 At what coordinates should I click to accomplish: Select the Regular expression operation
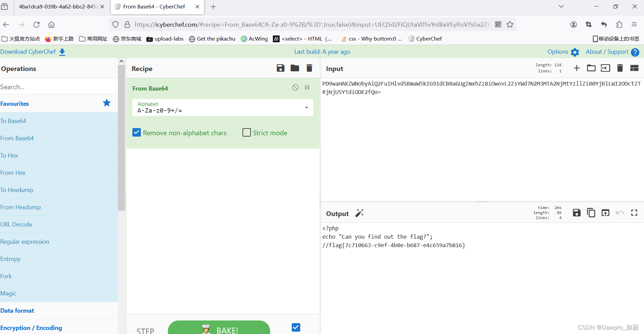(59, 242)
